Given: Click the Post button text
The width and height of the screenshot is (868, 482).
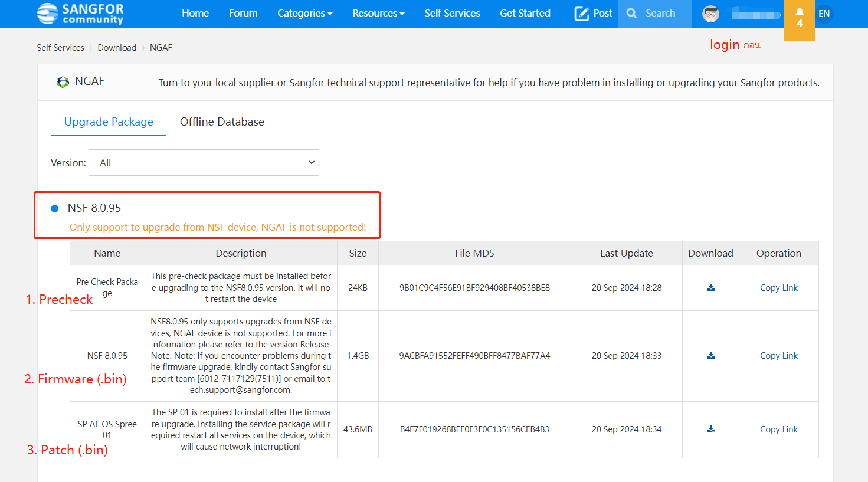Looking at the screenshot, I should (x=602, y=13).
